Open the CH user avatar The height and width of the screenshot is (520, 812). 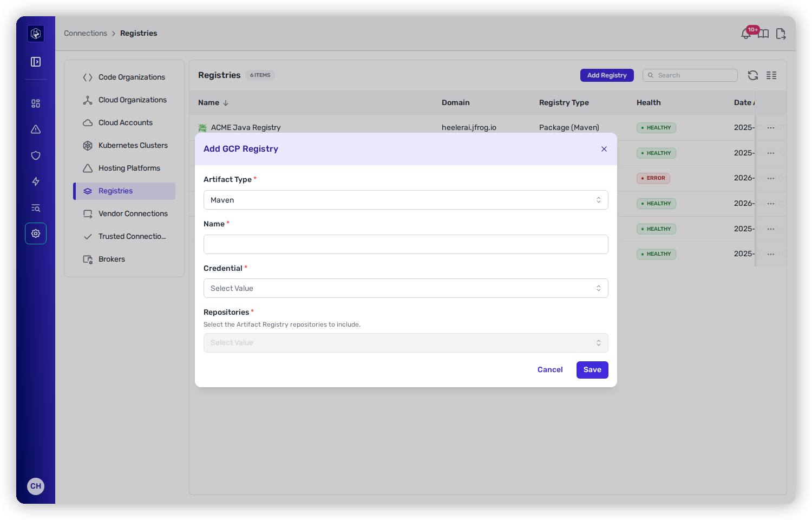point(36,486)
